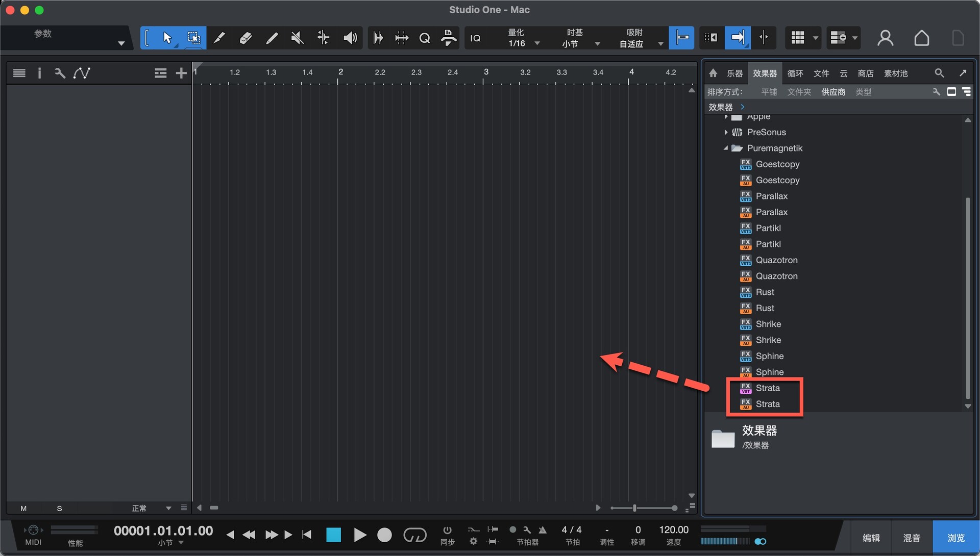Click the Stop button
Image resolution: width=980 pixels, height=556 pixels.
tap(333, 535)
